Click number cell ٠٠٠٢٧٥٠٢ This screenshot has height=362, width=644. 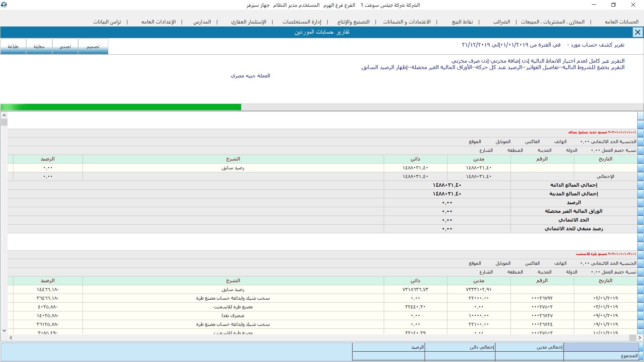point(542,307)
